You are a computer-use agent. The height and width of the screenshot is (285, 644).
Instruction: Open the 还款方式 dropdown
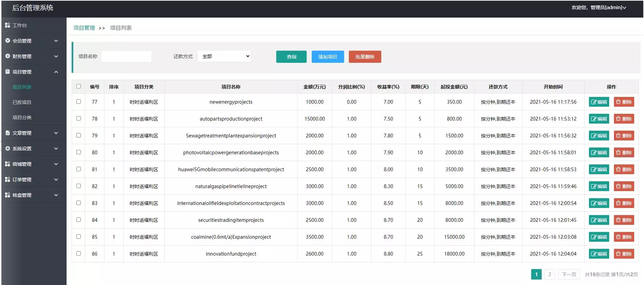click(224, 56)
